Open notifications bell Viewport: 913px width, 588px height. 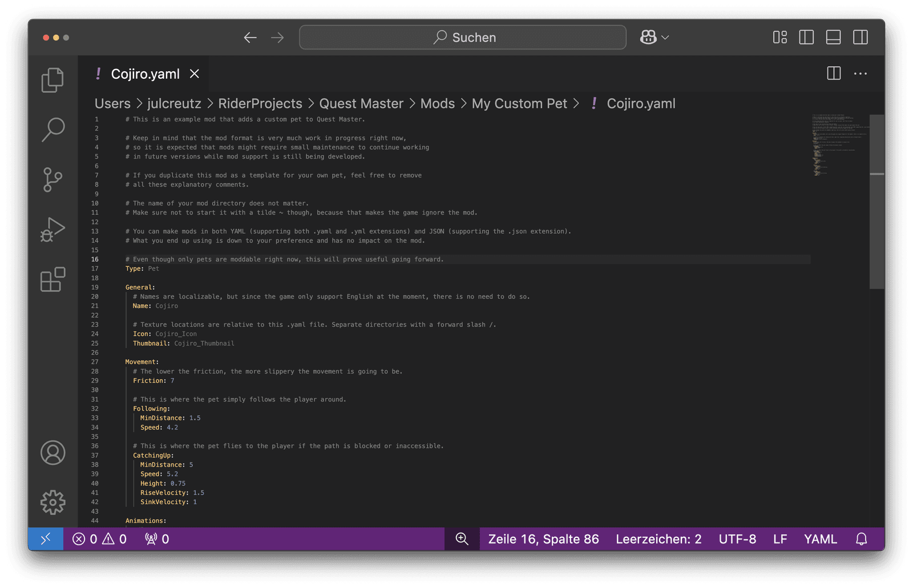click(862, 539)
